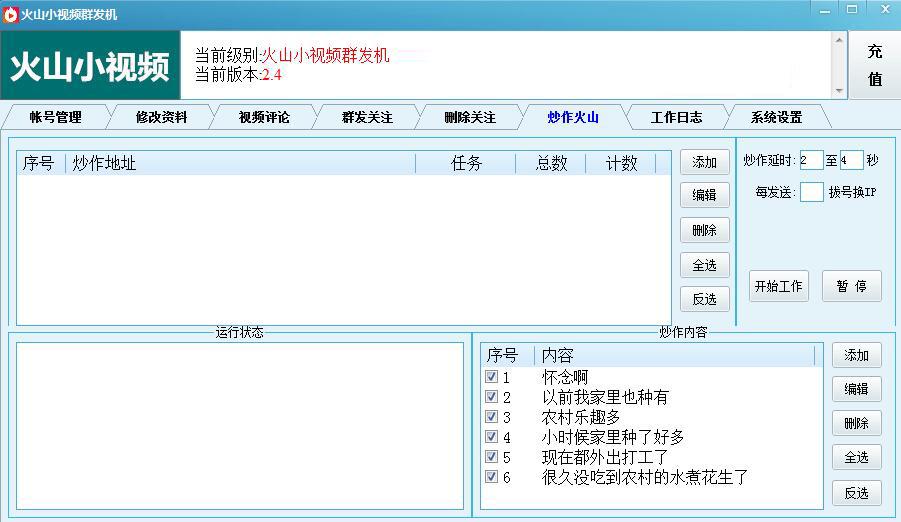Open the 视频评论 tab
Screen dimensions: 901x522
(x=264, y=117)
